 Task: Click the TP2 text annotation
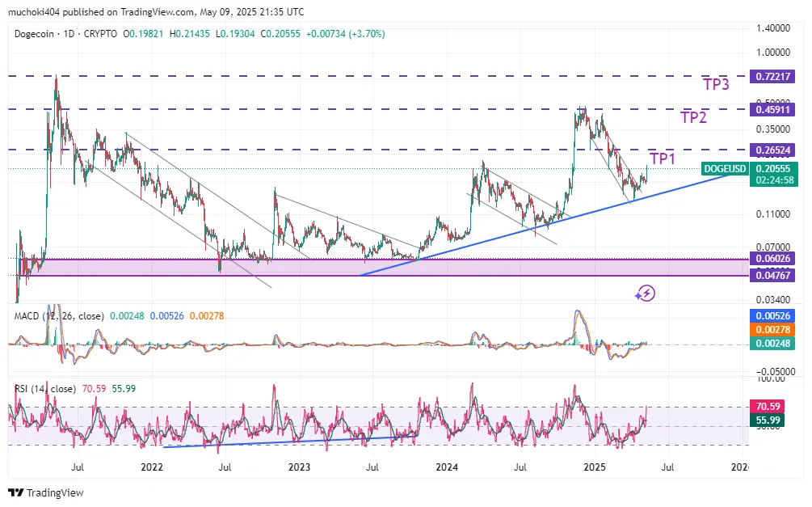click(x=693, y=117)
